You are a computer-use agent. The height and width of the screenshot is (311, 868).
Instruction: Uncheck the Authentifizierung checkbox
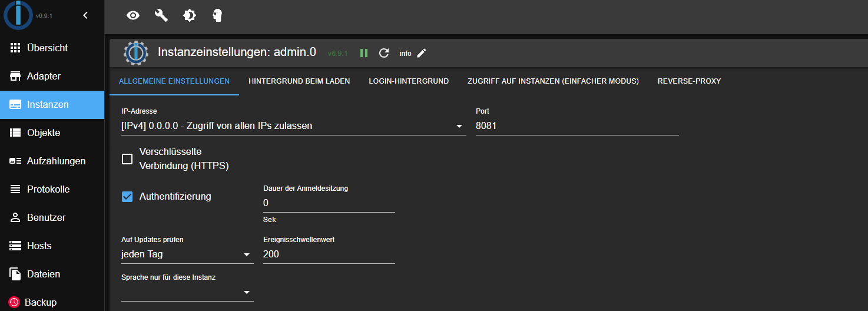[x=127, y=196]
